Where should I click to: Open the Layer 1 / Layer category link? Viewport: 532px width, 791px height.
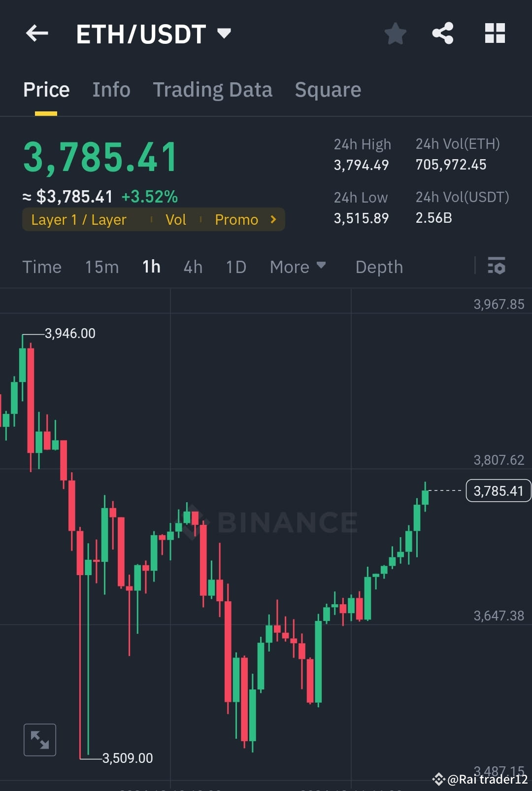tap(78, 219)
